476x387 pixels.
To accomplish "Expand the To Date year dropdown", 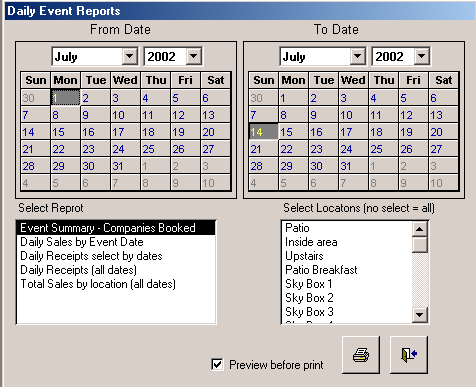I will [x=422, y=56].
